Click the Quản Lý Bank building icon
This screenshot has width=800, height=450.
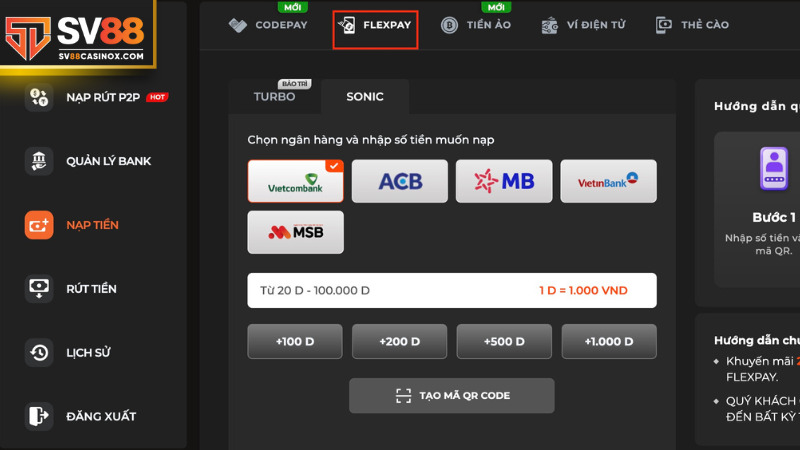coord(39,161)
